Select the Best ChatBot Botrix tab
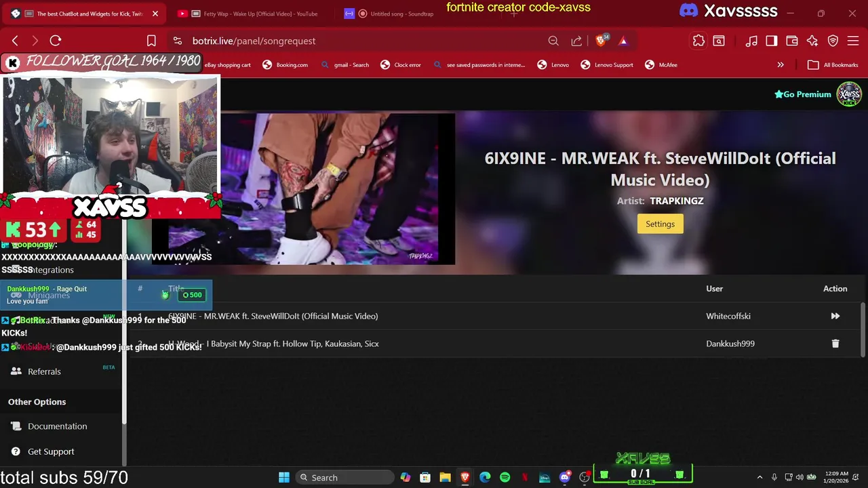The width and height of the screenshot is (868, 488). click(x=83, y=14)
